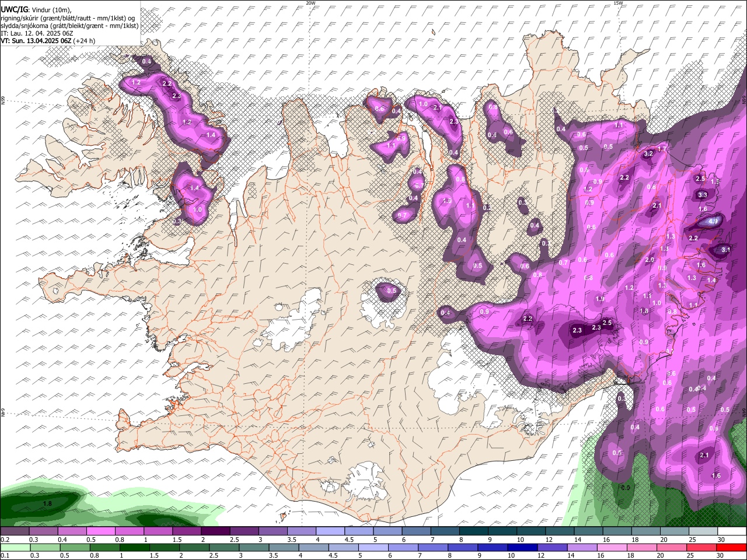
Task: Pick the deep blue 10–12 rain legend swatch
Action: [x=523, y=547]
